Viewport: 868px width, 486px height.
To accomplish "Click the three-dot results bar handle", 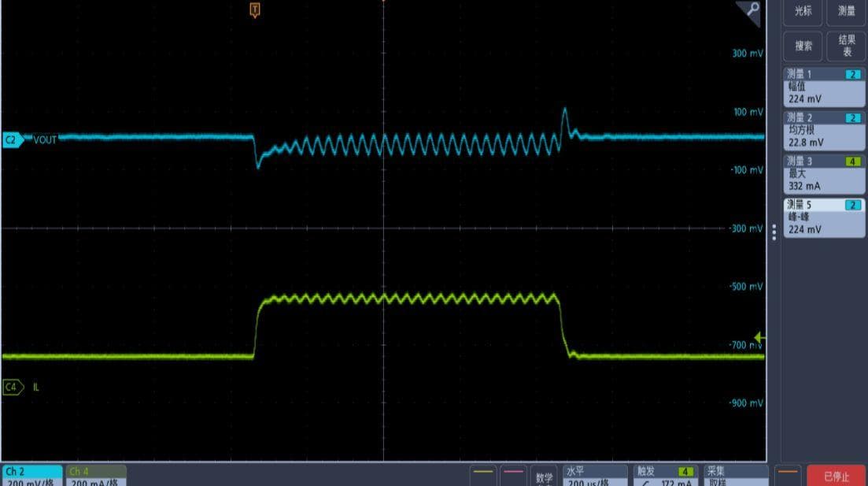I will (774, 232).
